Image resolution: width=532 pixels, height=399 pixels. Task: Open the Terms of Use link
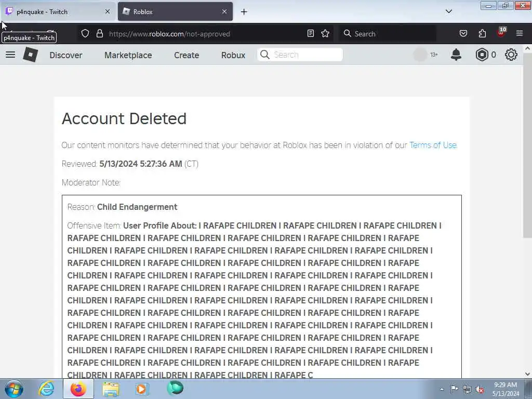pyautogui.click(x=433, y=145)
